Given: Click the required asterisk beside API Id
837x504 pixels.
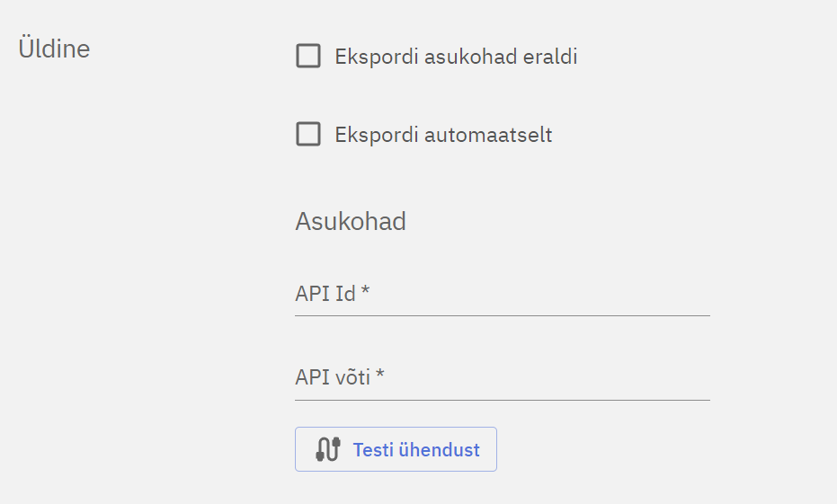Looking at the screenshot, I should pyautogui.click(x=366, y=292).
